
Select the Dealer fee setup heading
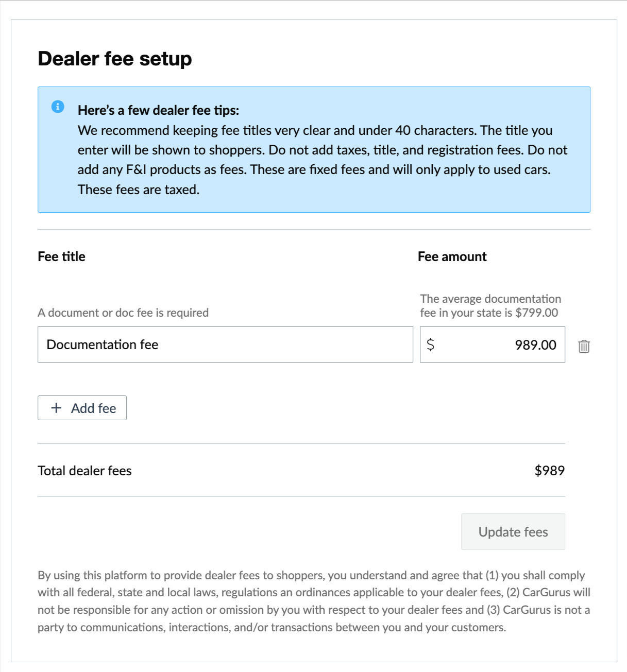[x=114, y=59]
